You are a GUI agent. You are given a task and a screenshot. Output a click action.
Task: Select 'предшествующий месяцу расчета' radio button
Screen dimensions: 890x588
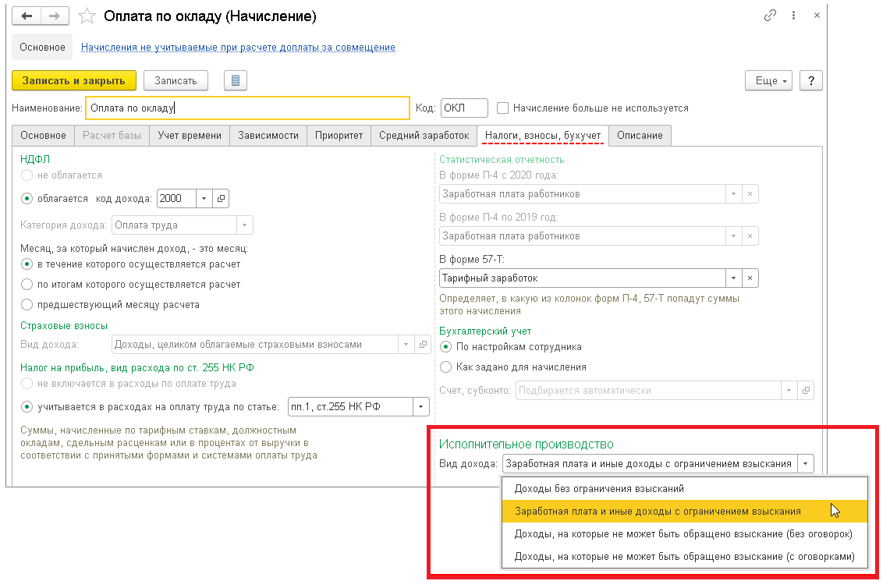(27, 305)
